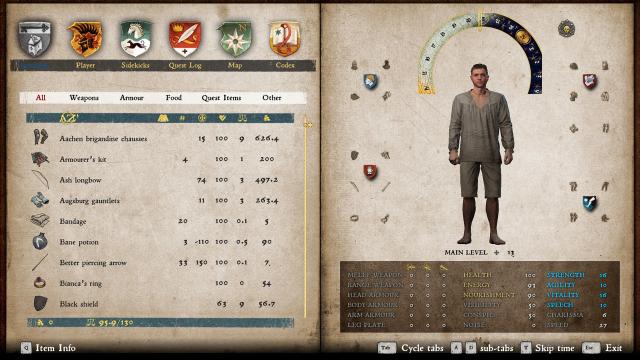The image size is (640, 360).
Task: Click the red shield slot beside the character's head
Action: click(x=590, y=81)
